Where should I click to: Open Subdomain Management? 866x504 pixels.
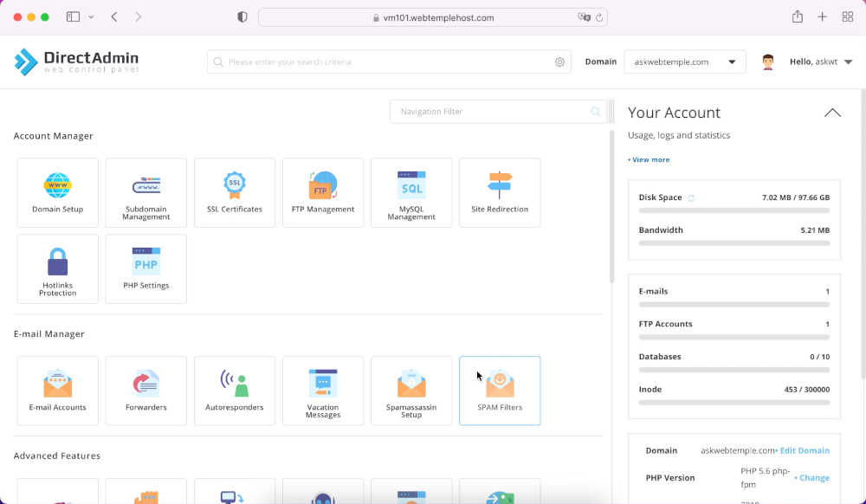[x=145, y=192]
